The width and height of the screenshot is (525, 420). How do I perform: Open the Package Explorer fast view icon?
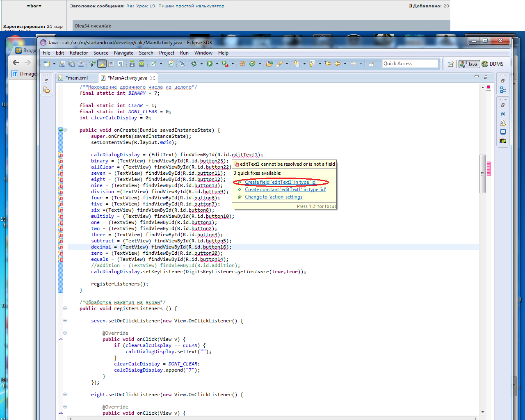click(x=47, y=90)
